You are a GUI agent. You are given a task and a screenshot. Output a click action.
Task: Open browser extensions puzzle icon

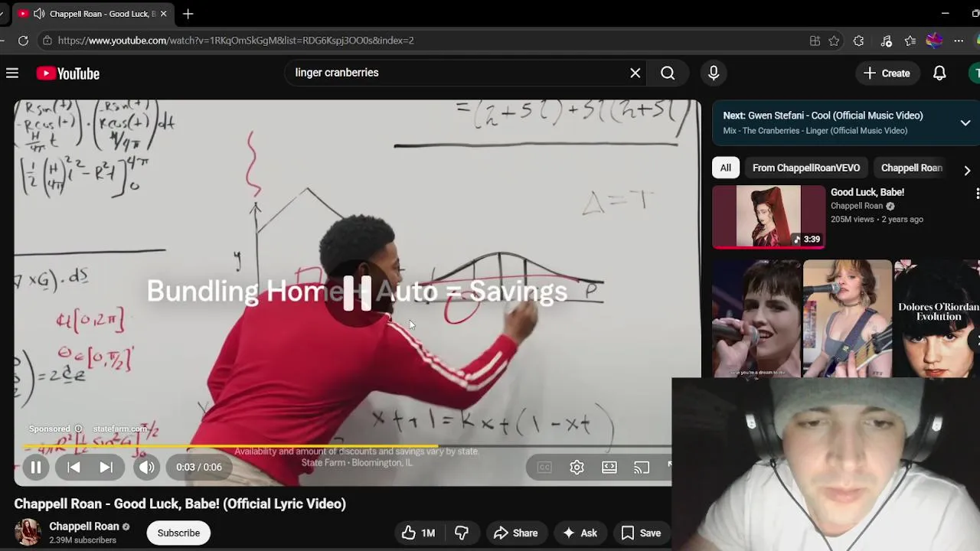(x=859, y=41)
